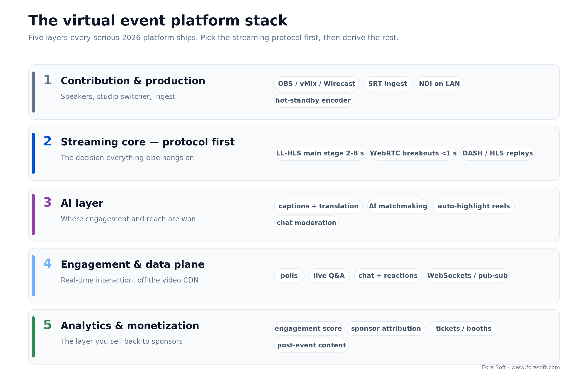This screenshot has height=378, width=588.
Task: Select the 'engagement score' pill
Action: point(308,328)
